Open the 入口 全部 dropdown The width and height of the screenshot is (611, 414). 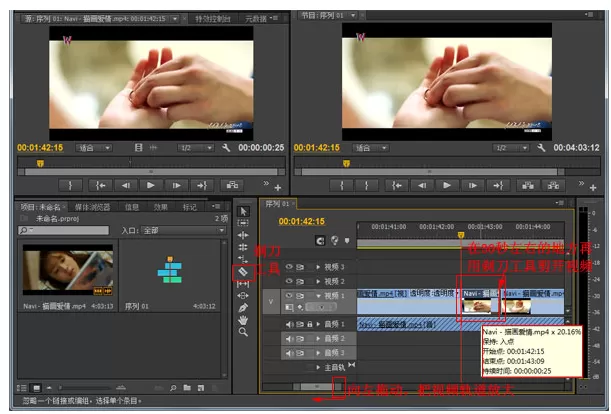pyautogui.click(x=184, y=230)
